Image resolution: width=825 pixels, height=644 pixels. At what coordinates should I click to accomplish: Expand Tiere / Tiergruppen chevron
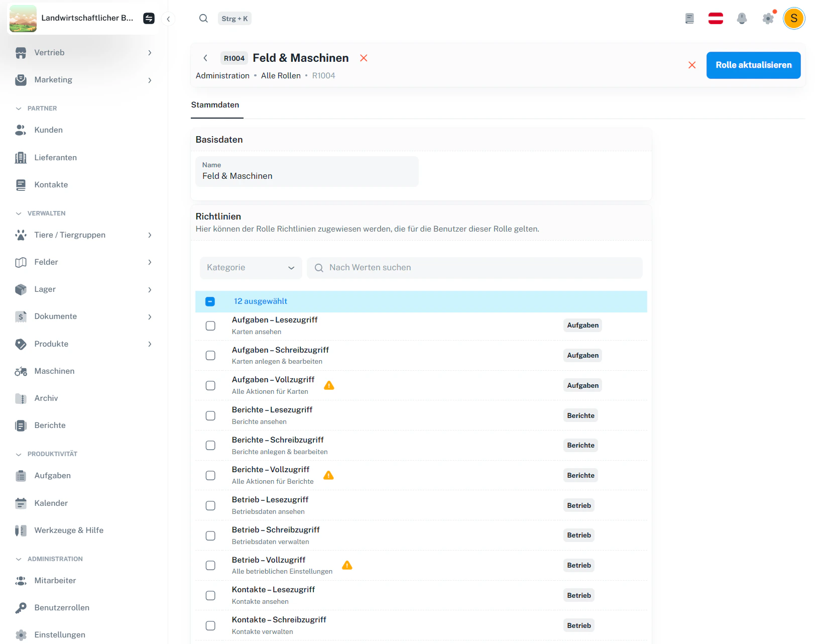click(x=150, y=235)
